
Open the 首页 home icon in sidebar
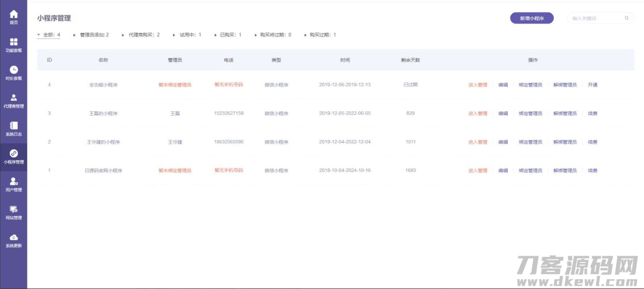14,15
